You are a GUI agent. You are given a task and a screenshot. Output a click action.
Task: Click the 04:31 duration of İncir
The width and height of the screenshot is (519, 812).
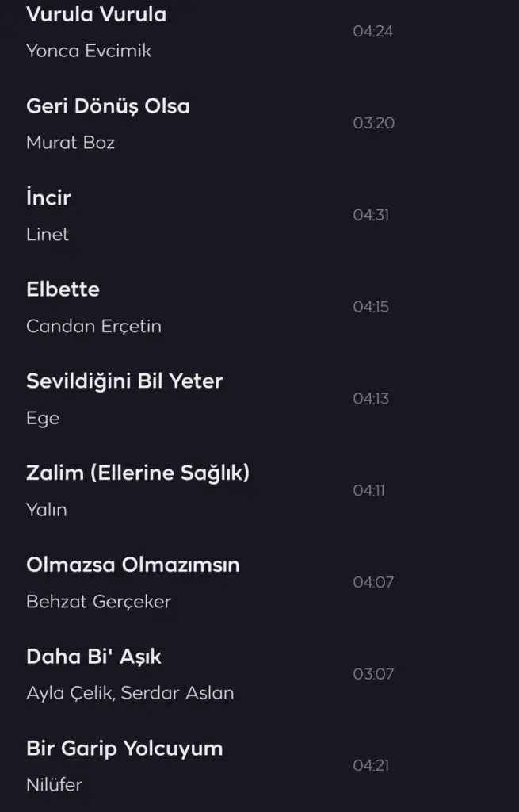tap(371, 215)
